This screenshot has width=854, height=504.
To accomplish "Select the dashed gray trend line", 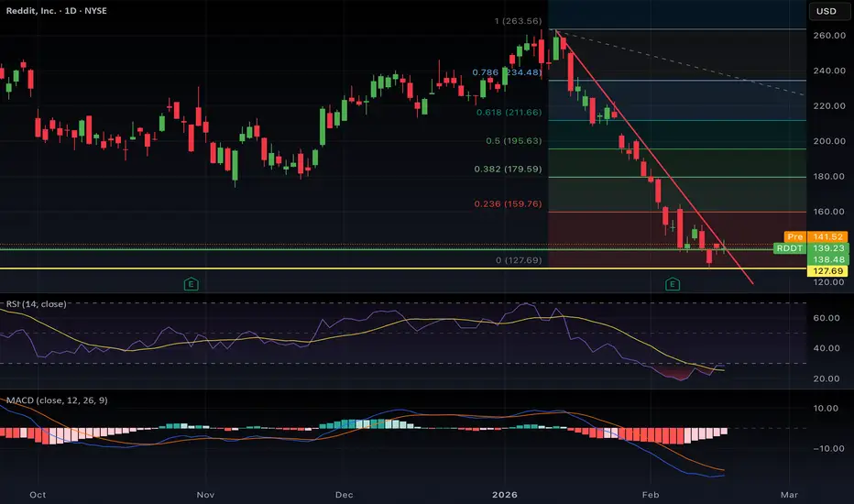I will click(681, 62).
